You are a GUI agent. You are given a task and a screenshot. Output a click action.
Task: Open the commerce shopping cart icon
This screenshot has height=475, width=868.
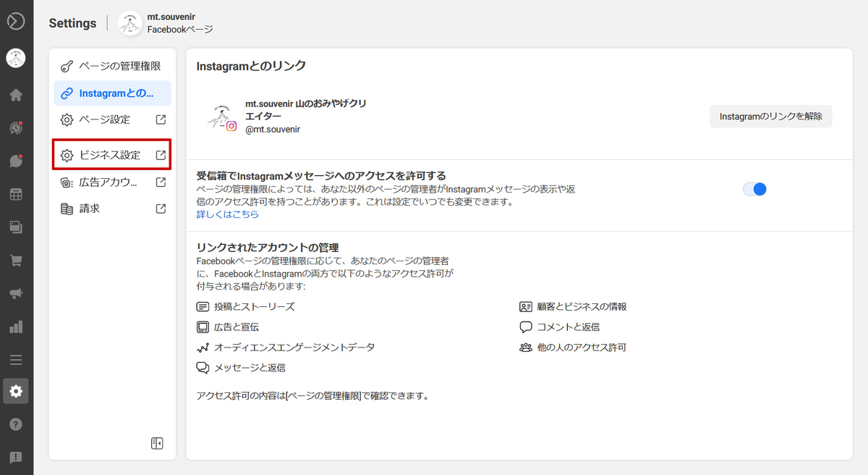coord(16,260)
